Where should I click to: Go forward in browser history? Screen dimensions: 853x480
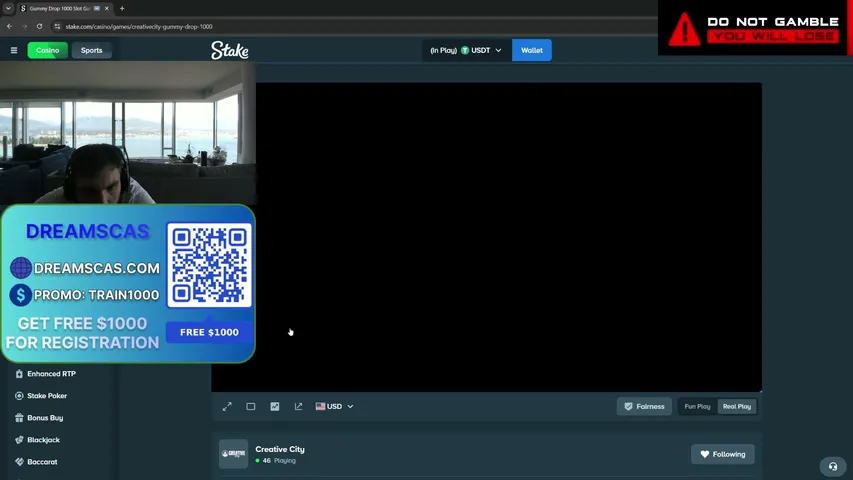(24, 26)
